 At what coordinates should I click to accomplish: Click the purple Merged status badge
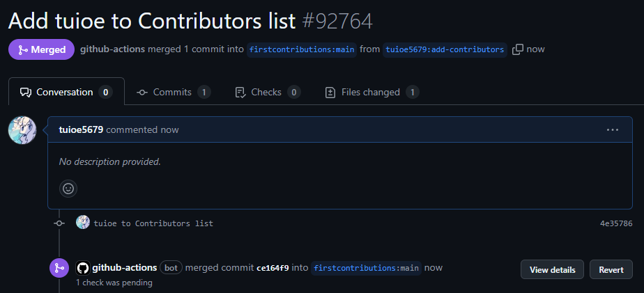[42, 49]
